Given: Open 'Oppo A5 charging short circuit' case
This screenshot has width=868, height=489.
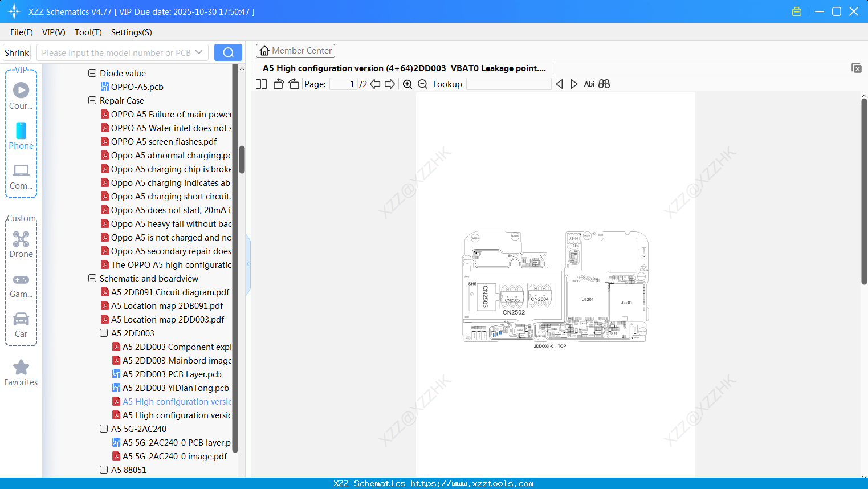Looking at the screenshot, I should [x=166, y=197].
